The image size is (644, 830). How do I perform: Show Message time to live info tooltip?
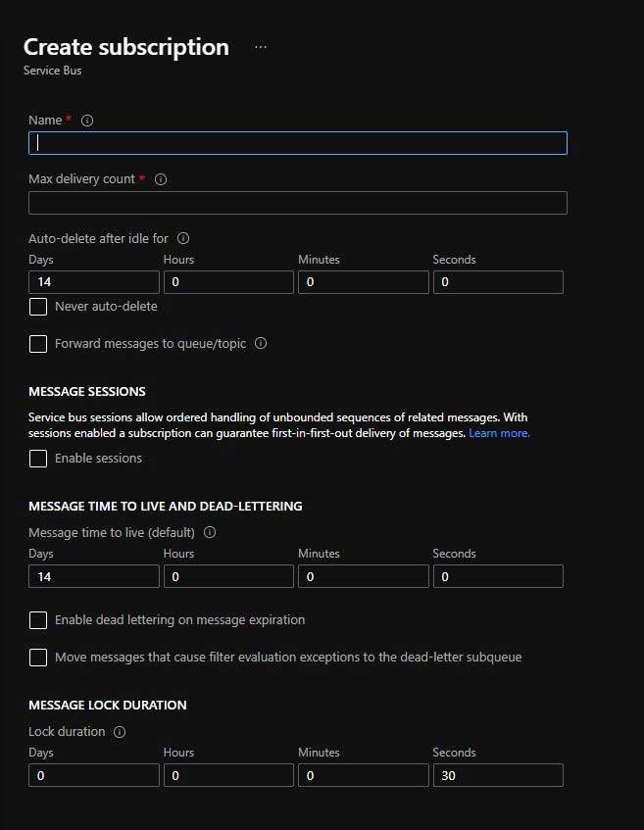[x=210, y=532]
